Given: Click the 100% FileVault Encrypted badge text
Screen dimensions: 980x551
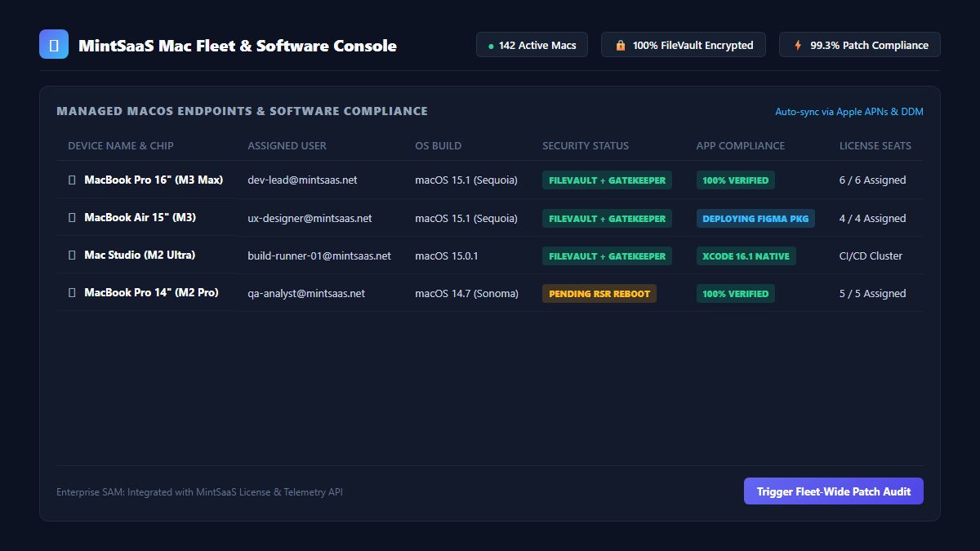Looking at the screenshot, I should [x=693, y=46].
